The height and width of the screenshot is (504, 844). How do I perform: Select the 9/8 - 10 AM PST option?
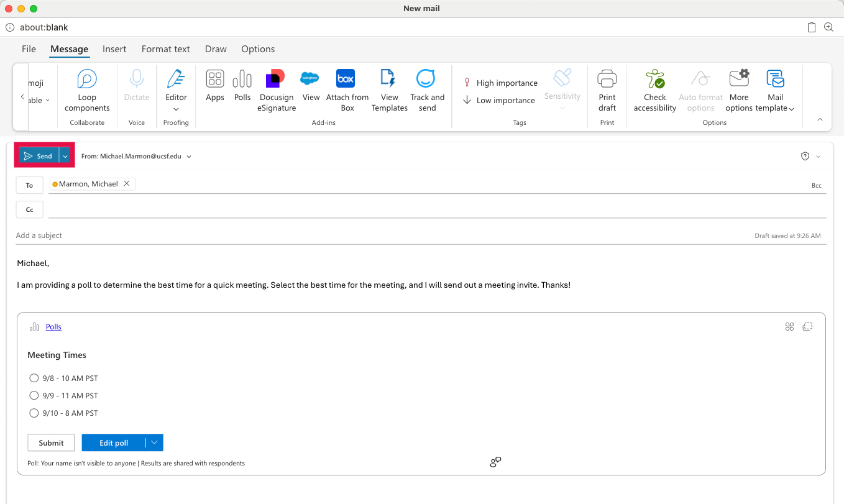(34, 378)
